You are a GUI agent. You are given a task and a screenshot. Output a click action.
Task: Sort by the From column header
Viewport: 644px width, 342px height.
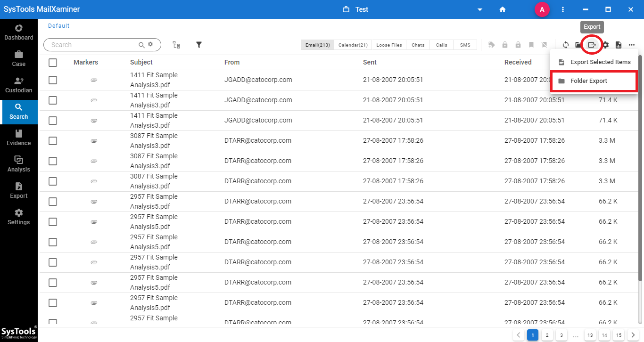232,62
